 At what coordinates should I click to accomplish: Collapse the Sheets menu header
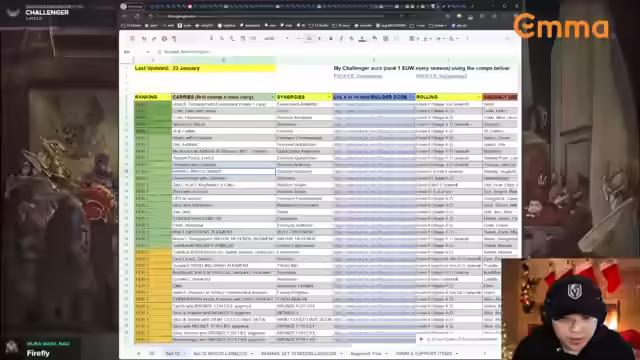(x=507, y=38)
